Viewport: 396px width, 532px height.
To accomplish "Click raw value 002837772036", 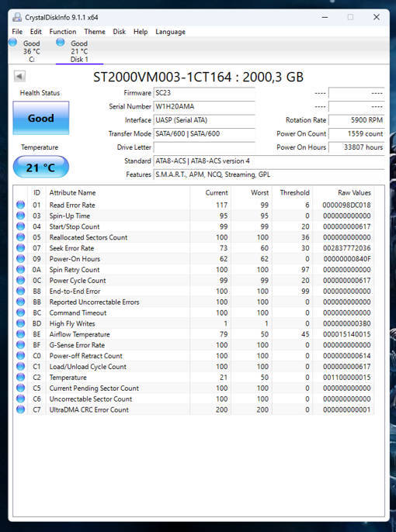I will click(346, 248).
